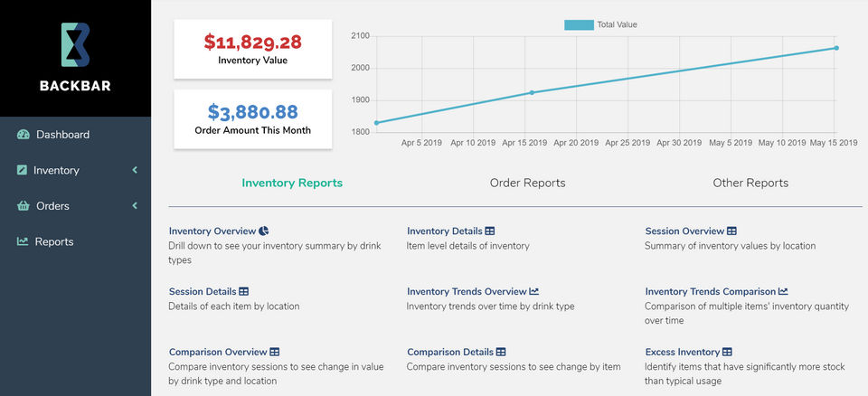This screenshot has height=396, width=868.
Task: Expand the Orders submenu chevron
Action: [135, 206]
